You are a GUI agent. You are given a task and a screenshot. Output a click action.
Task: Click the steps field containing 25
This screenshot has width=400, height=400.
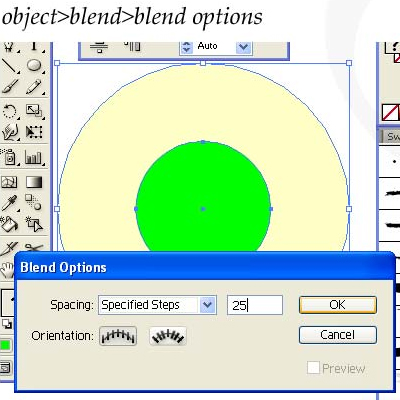point(255,305)
